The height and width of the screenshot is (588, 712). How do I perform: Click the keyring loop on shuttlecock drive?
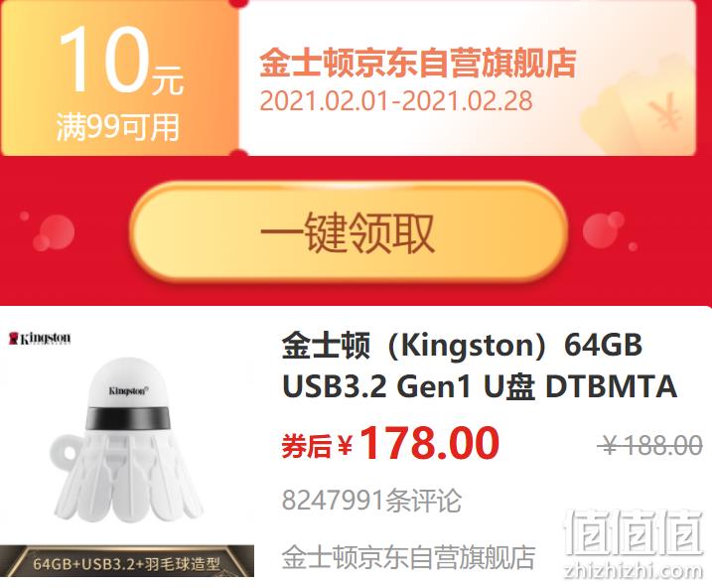click(66, 451)
